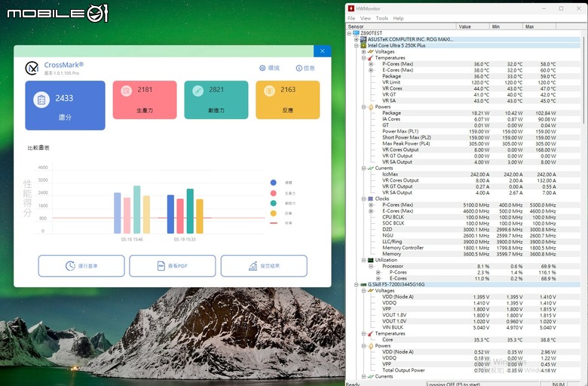Screen dimensions: 588x386
Task: Collapse the Clocks tree node
Action: (x=364, y=199)
